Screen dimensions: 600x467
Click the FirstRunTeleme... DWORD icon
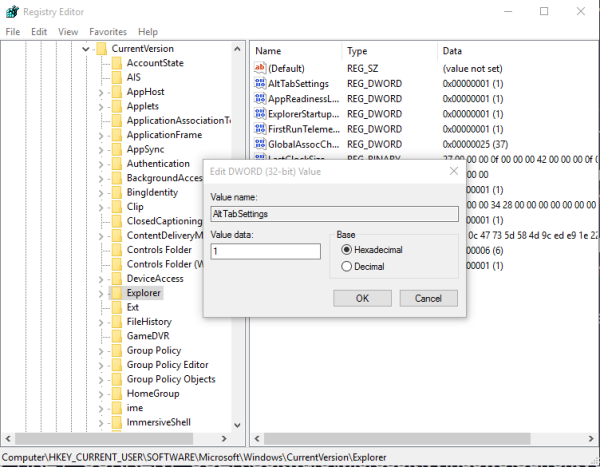[260, 129]
